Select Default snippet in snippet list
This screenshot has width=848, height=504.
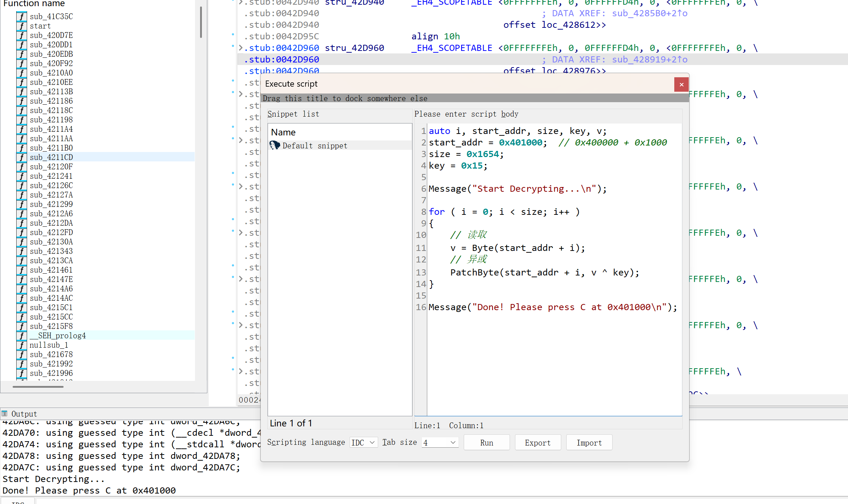pyautogui.click(x=315, y=145)
